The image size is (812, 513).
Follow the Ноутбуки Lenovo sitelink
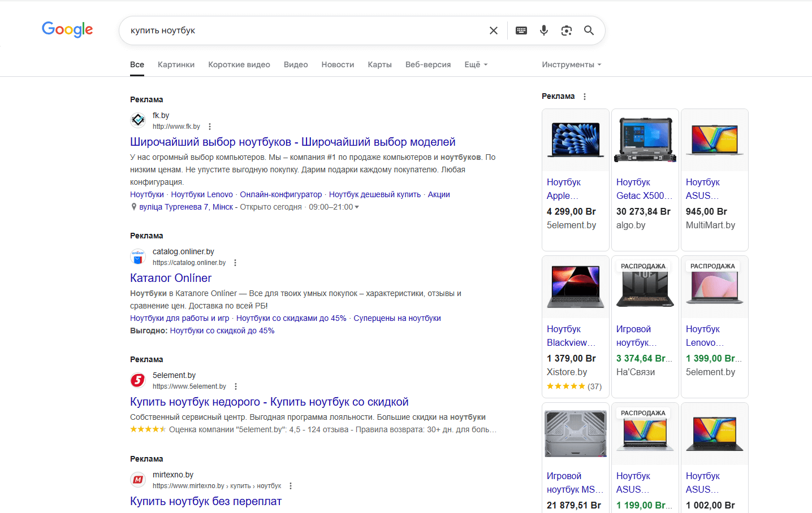click(x=202, y=194)
